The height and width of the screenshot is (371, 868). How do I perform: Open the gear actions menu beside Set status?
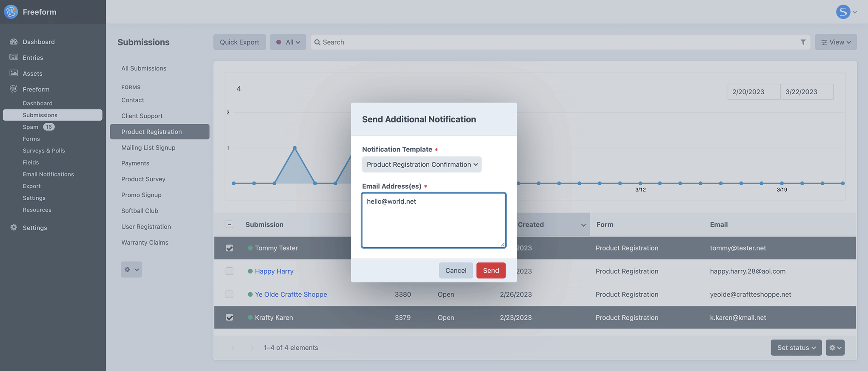(x=835, y=348)
